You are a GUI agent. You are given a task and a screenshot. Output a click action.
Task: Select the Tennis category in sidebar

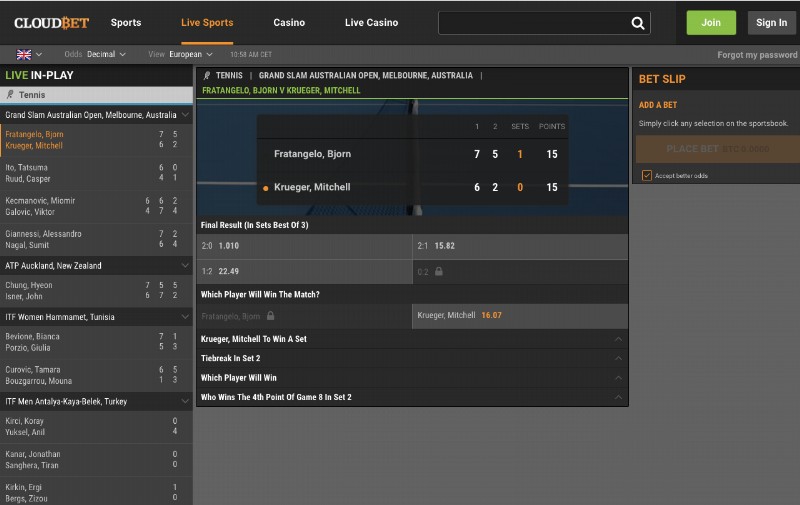pos(96,94)
